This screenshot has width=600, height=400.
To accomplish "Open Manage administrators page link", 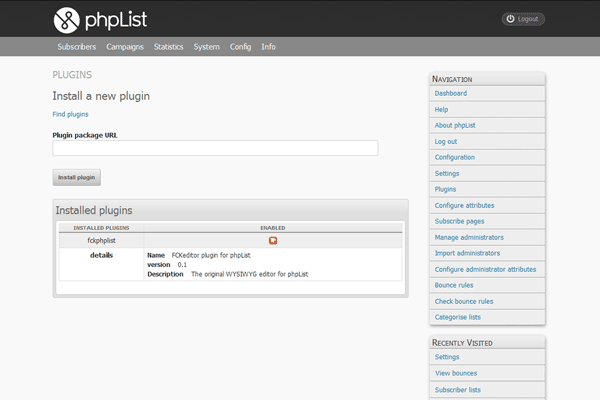I will pos(469,237).
